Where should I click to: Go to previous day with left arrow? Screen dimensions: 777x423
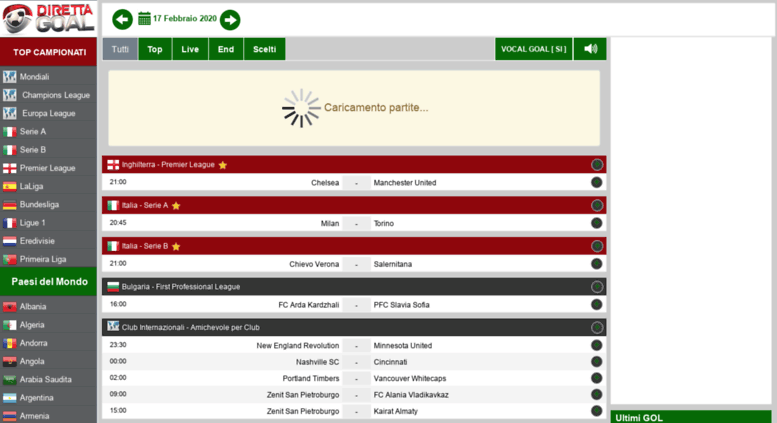[x=122, y=19]
